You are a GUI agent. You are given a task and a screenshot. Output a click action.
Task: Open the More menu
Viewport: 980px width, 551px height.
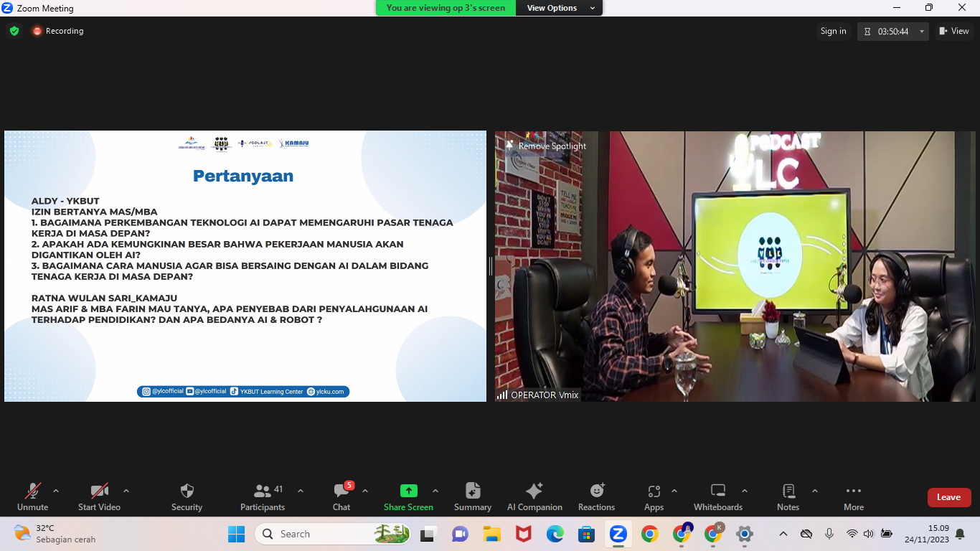[x=853, y=496]
